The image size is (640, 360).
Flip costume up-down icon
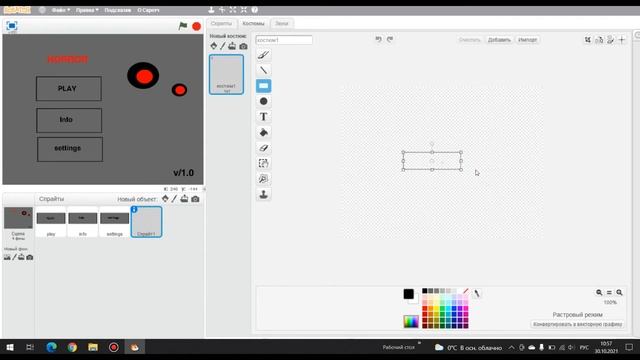pyautogui.click(x=611, y=40)
